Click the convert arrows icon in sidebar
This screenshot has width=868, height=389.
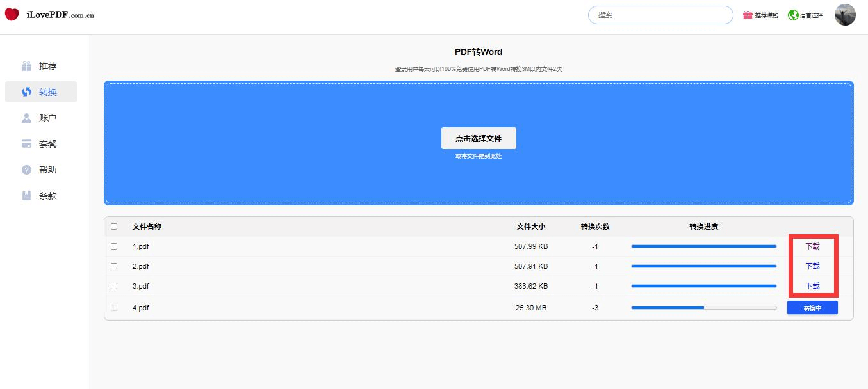point(26,92)
